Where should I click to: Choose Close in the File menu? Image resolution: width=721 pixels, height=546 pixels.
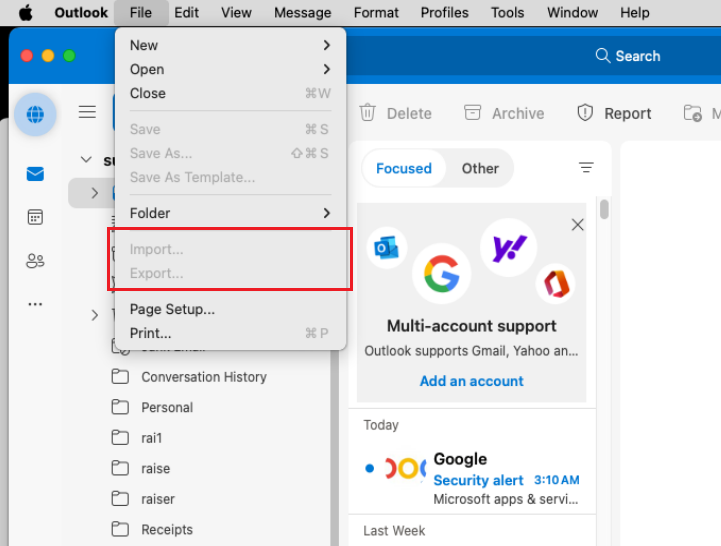click(x=230, y=93)
